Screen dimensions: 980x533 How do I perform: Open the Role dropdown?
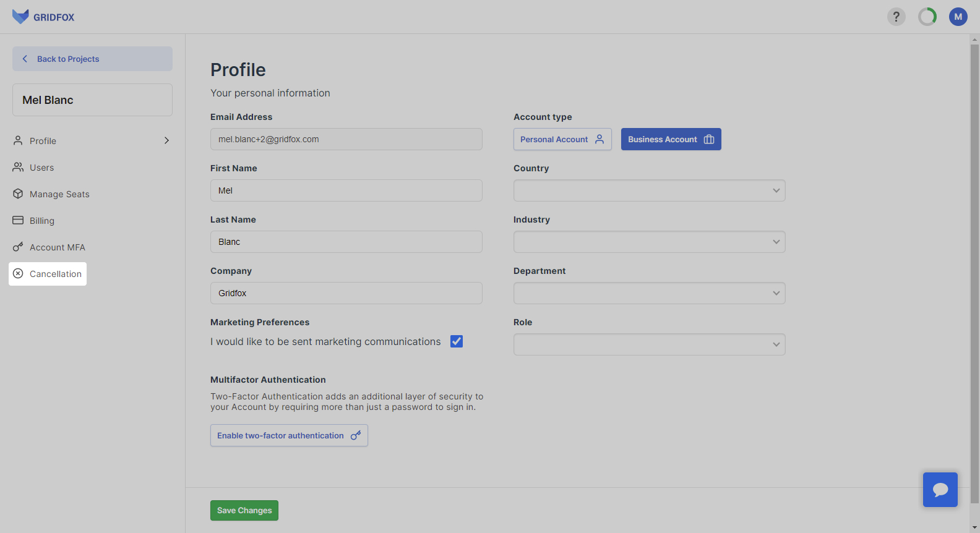(x=649, y=344)
